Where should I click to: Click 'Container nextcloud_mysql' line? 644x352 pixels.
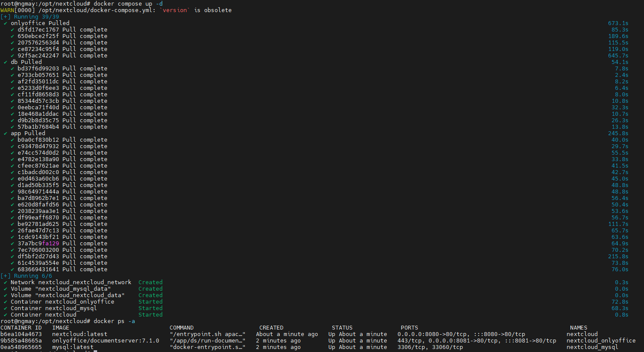(54, 308)
